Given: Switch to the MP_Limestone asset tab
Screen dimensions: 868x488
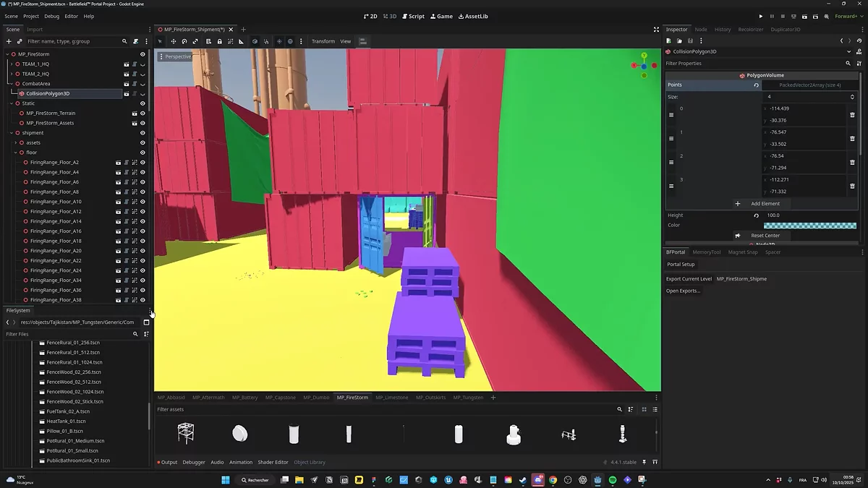Looking at the screenshot, I should [x=391, y=398].
